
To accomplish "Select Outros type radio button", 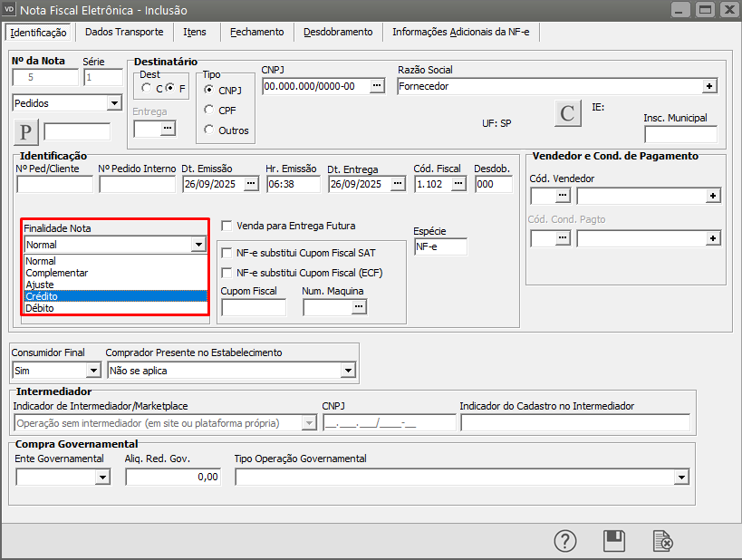I will tap(209, 130).
